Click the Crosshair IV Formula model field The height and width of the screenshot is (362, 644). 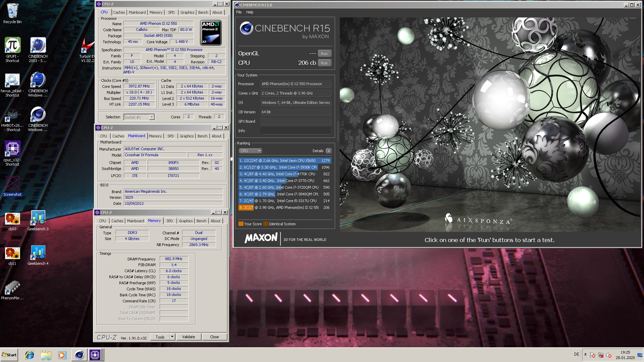click(x=156, y=155)
